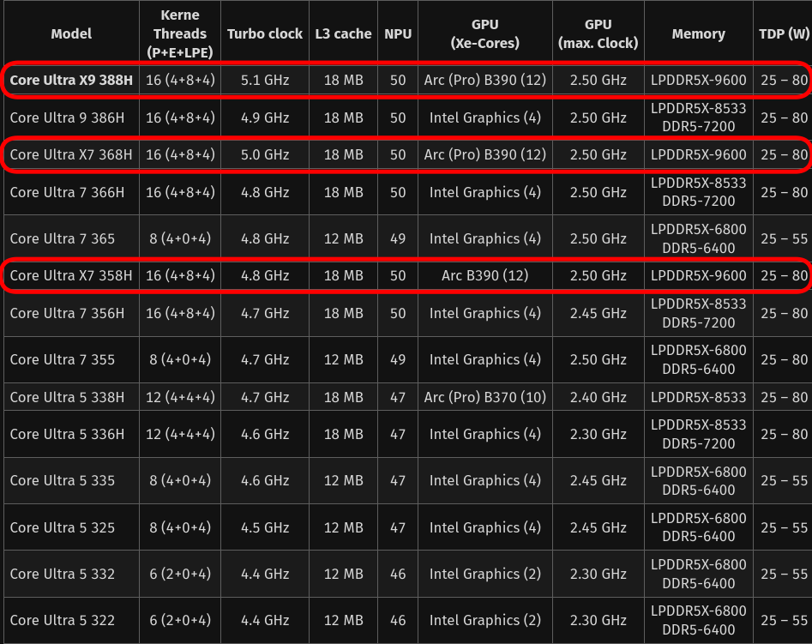The width and height of the screenshot is (812, 644).
Task: Click the TDP (W) column header
Action: (x=784, y=33)
